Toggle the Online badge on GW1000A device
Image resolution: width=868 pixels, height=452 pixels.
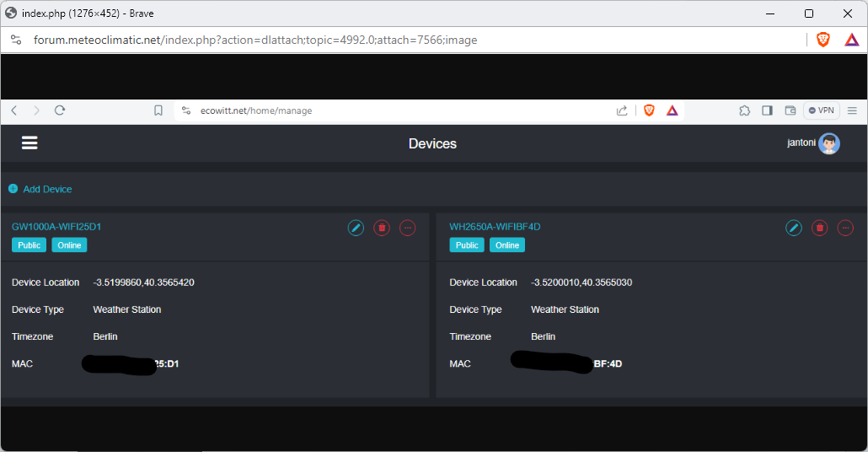pos(69,245)
